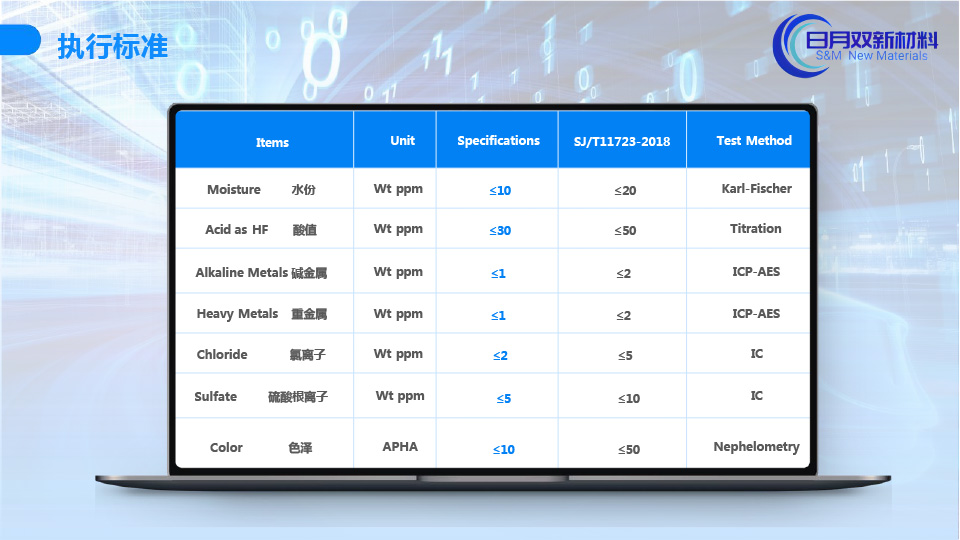Image resolution: width=960 pixels, height=540 pixels.
Task: Click the Items column header
Action: click(x=272, y=143)
